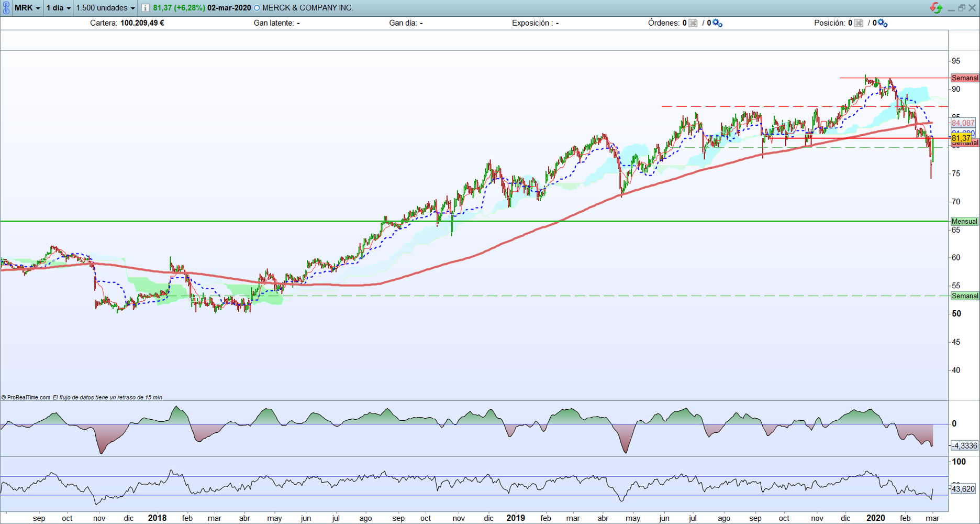Click the 40 price axis label
This screenshot has width=980, height=524.
pyautogui.click(x=956, y=370)
